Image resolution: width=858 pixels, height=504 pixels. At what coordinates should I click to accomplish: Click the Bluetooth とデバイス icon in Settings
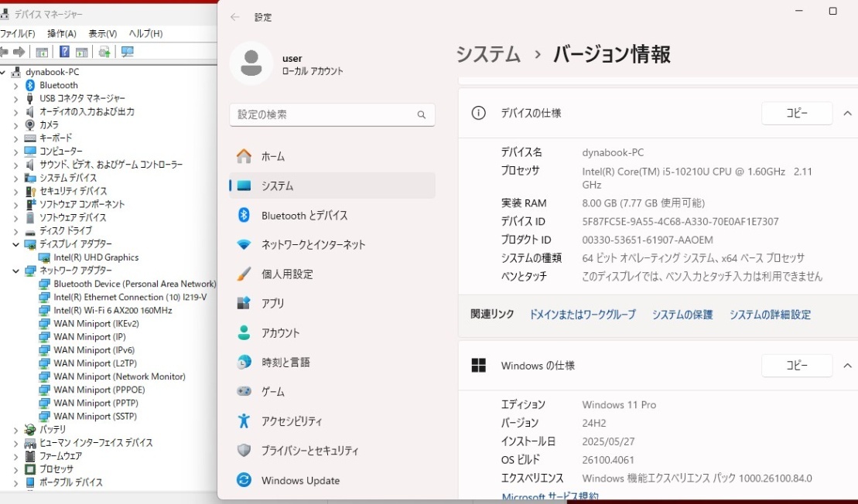click(x=244, y=216)
